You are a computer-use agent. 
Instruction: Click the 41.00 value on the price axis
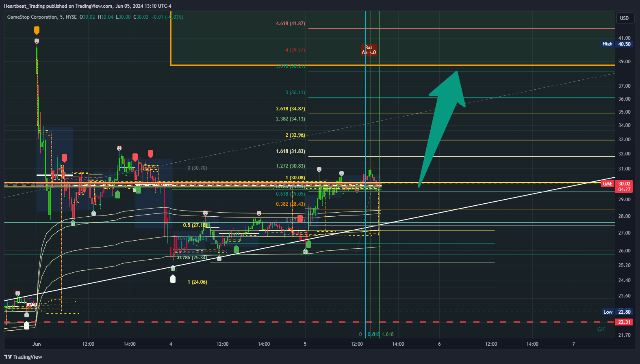pyautogui.click(x=624, y=38)
